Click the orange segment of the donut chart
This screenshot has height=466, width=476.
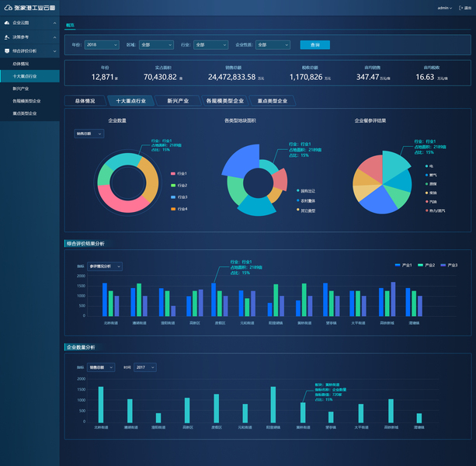pos(151,179)
